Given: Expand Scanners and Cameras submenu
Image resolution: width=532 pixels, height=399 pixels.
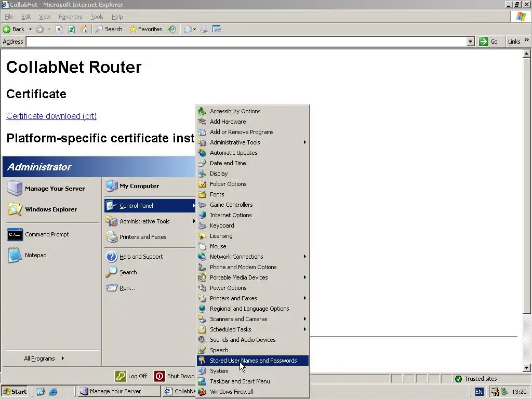Looking at the screenshot, I should (253, 319).
